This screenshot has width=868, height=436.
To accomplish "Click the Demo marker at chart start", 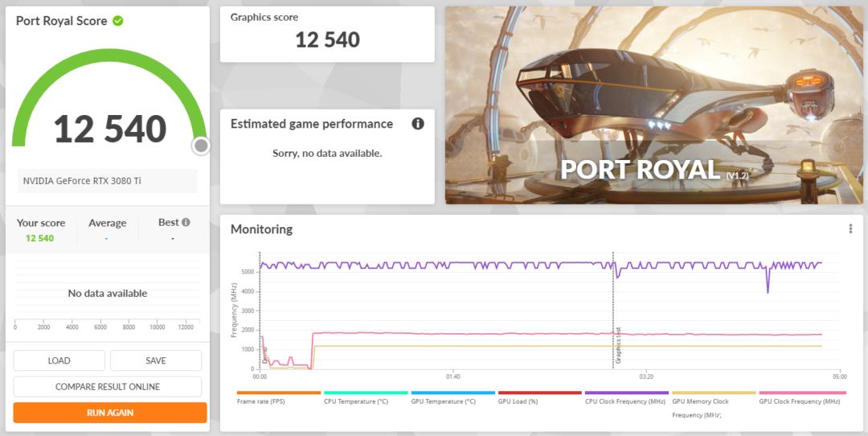I will [x=264, y=355].
